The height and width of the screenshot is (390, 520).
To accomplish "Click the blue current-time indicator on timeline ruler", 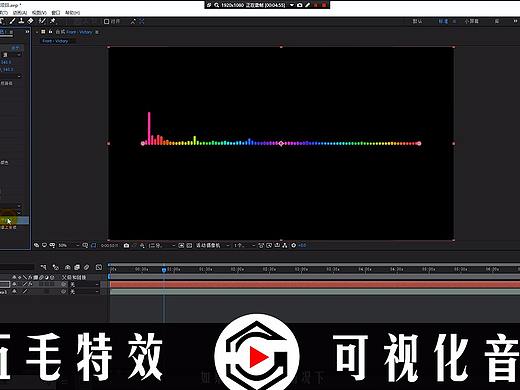I will 164,270.
